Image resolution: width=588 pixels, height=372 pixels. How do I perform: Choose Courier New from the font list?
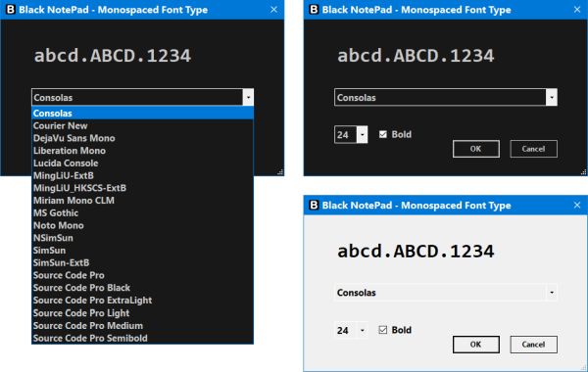click(x=142, y=126)
